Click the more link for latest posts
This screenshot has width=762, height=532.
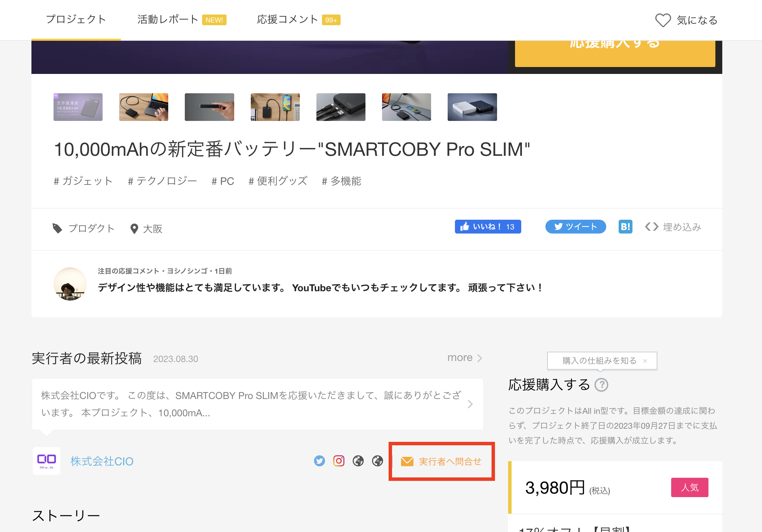tap(465, 358)
